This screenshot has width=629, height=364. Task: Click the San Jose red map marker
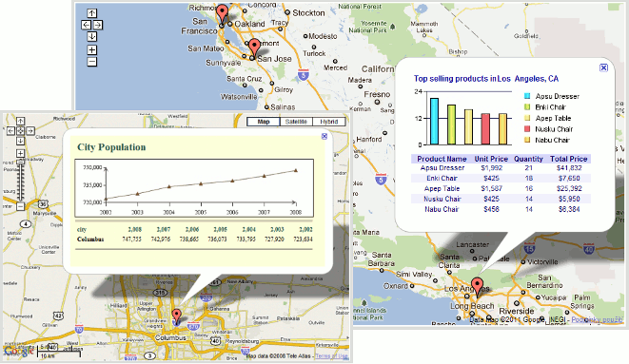[253, 48]
